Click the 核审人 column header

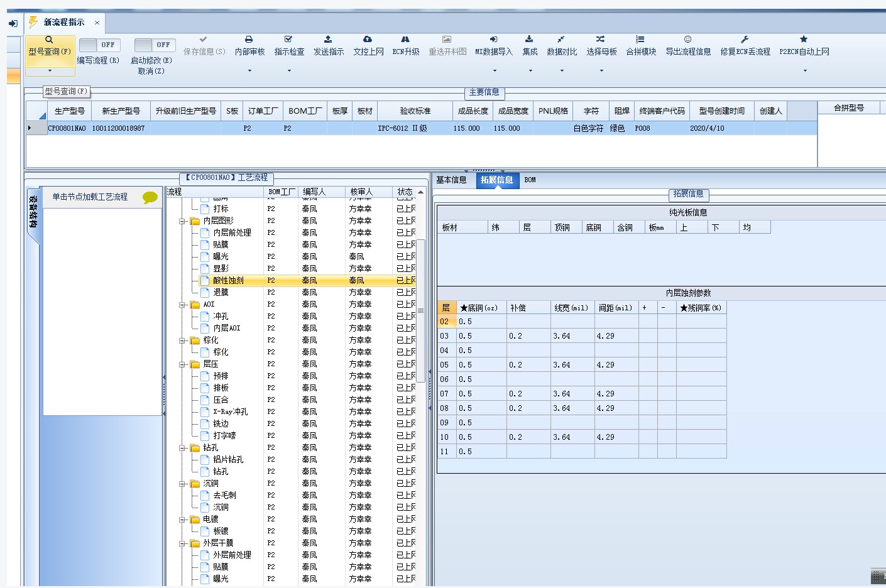(x=368, y=192)
